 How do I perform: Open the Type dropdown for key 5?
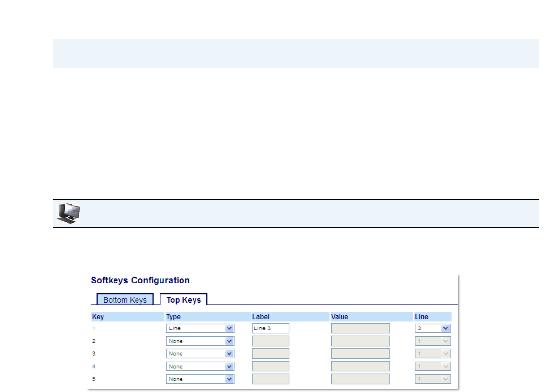click(x=200, y=379)
